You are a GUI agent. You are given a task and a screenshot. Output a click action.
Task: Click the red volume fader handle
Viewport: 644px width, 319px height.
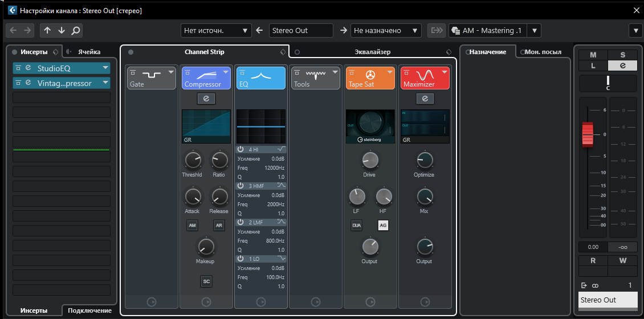tap(588, 134)
